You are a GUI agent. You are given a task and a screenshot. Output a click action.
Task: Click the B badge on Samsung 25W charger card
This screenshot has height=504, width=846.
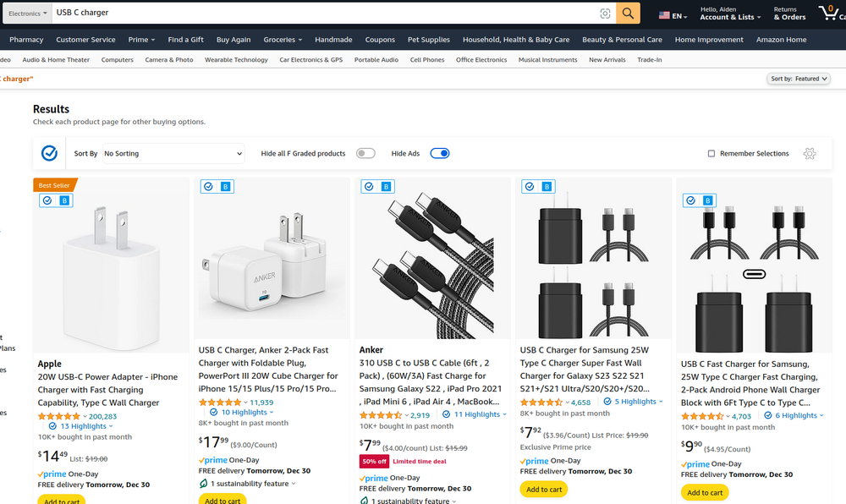[546, 186]
